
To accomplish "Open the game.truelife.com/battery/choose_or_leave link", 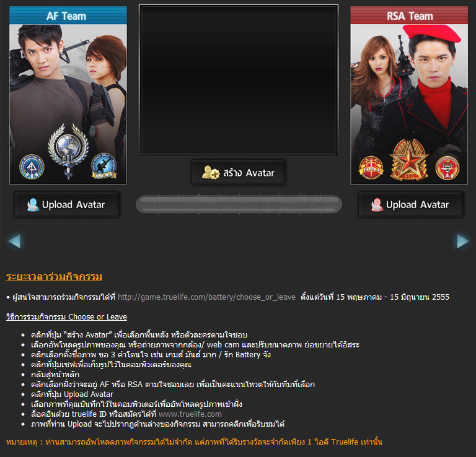I will pyautogui.click(x=206, y=297).
